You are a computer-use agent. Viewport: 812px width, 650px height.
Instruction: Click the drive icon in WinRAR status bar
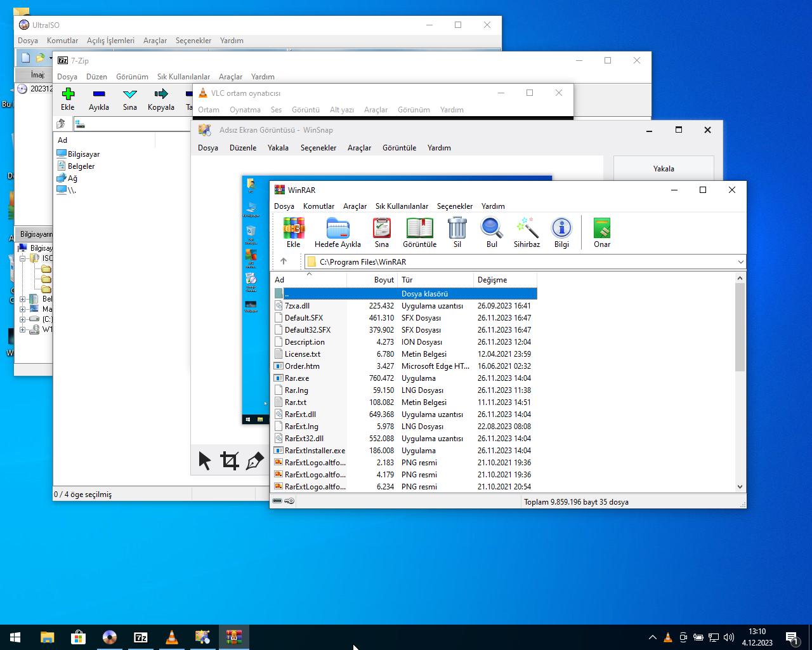click(x=277, y=501)
